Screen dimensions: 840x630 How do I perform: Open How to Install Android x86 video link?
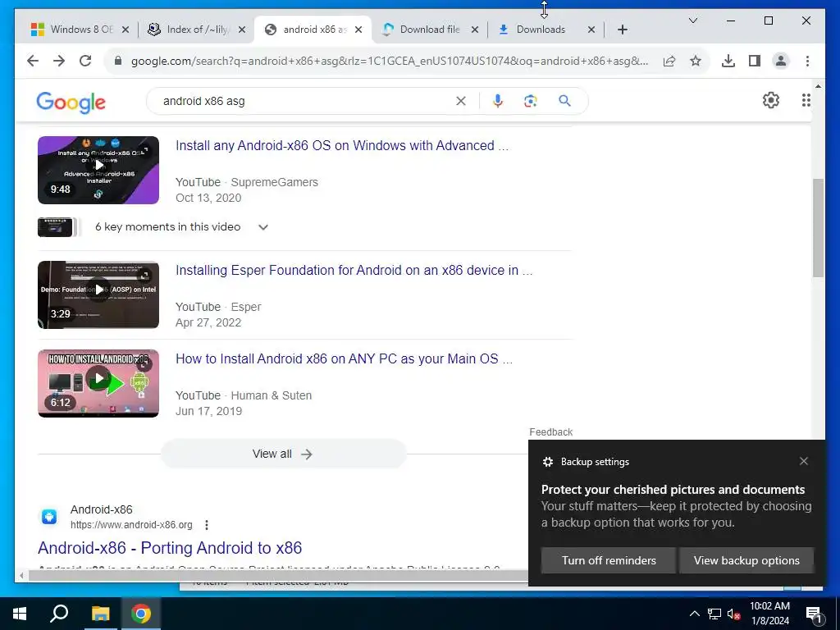click(344, 359)
